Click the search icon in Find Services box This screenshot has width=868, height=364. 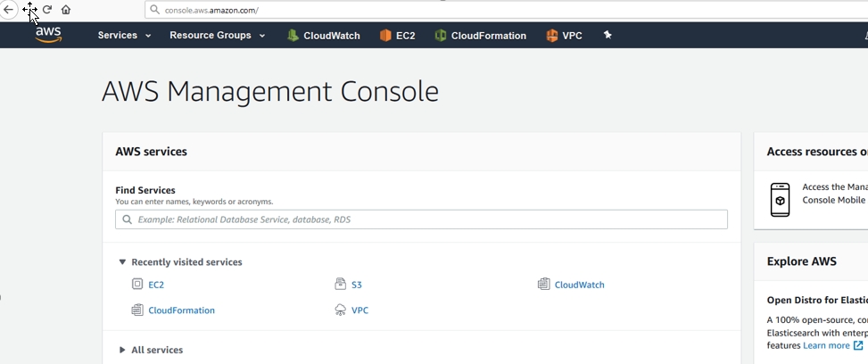tap(128, 219)
